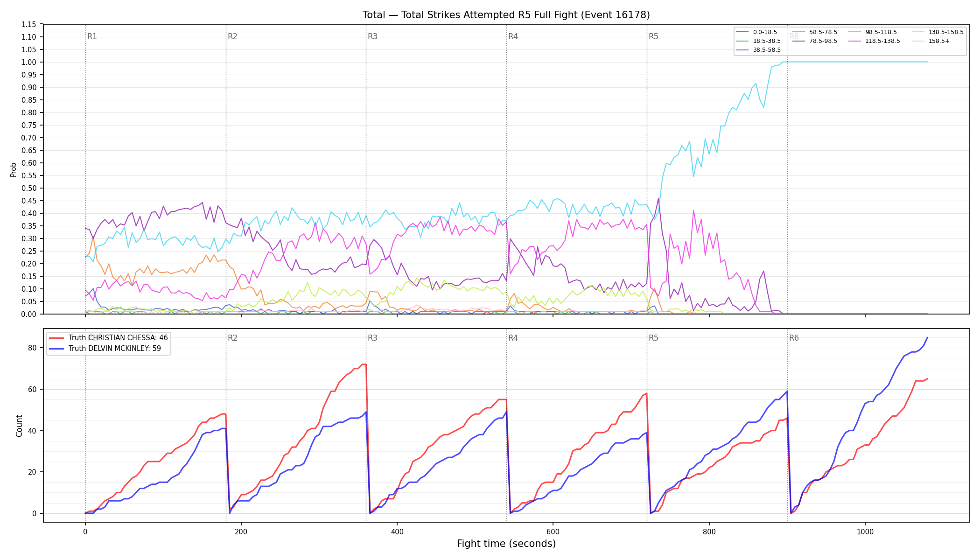Click the 20 tick on the Count axis

(x=32, y=472)
